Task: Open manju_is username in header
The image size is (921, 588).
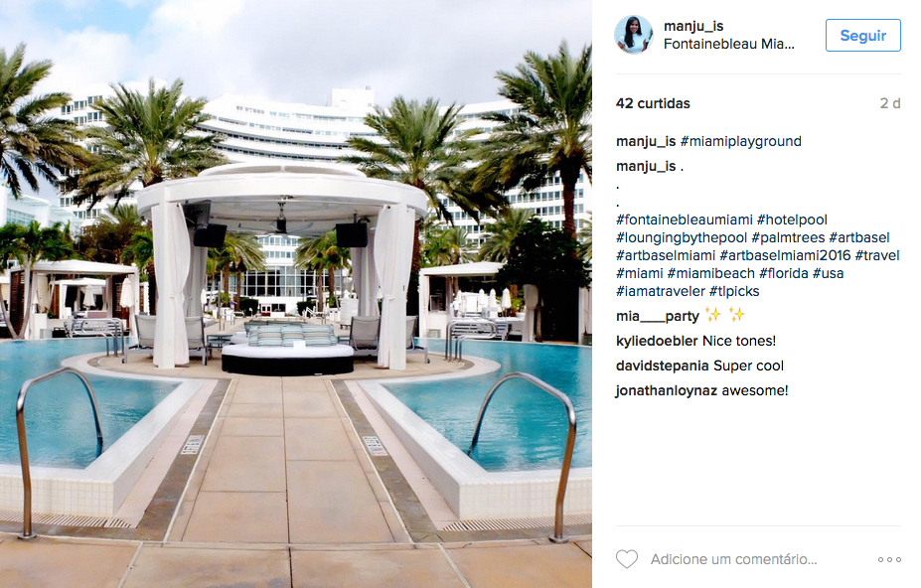Action: pos(693,26)
